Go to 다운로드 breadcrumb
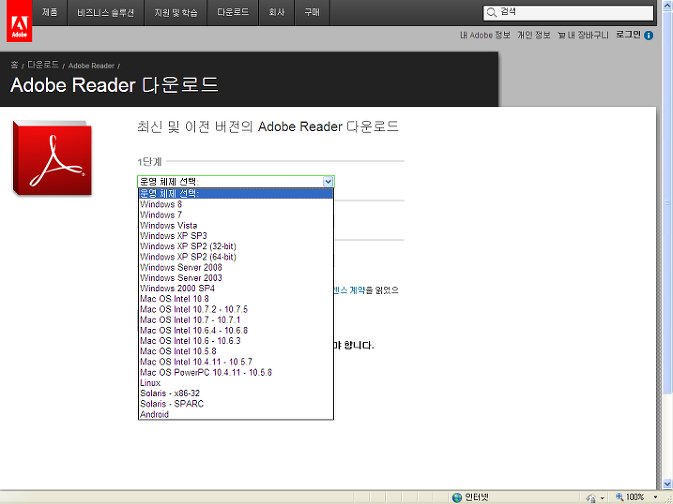 coord(43,65)
